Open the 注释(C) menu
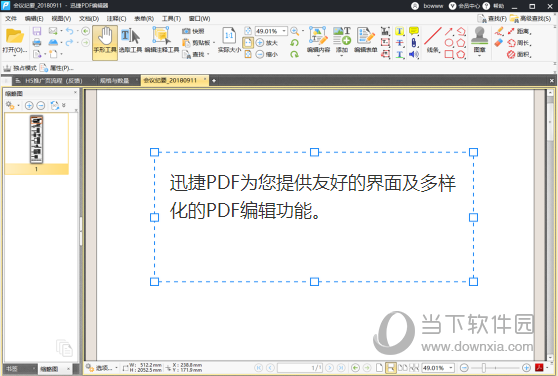This screenshot has height=376, width=558. tap(116, 18)
